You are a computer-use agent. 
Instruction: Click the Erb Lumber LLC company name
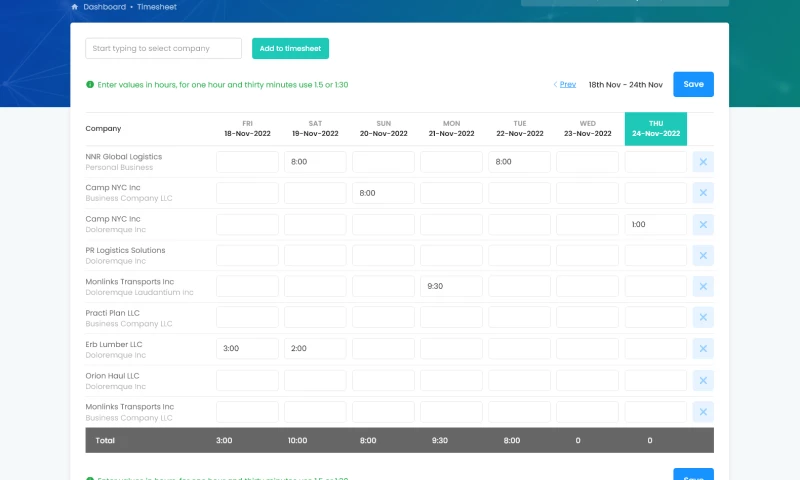114,344
